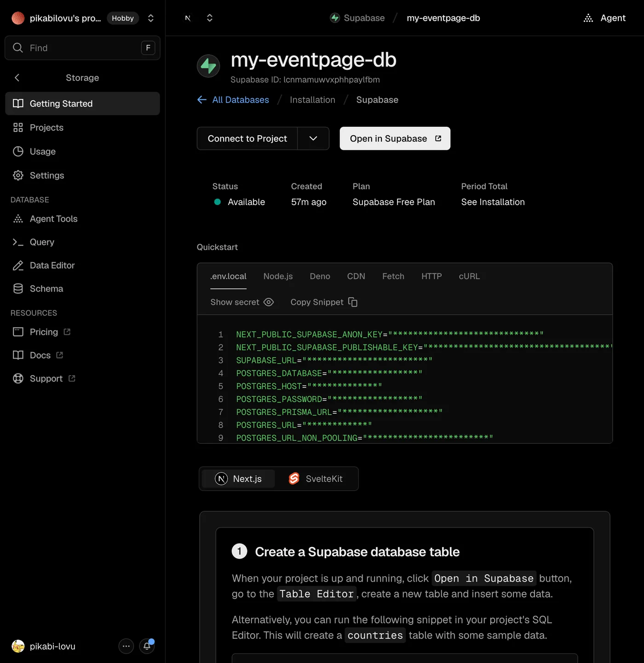Open the Query console item

(x=82, y=242)
